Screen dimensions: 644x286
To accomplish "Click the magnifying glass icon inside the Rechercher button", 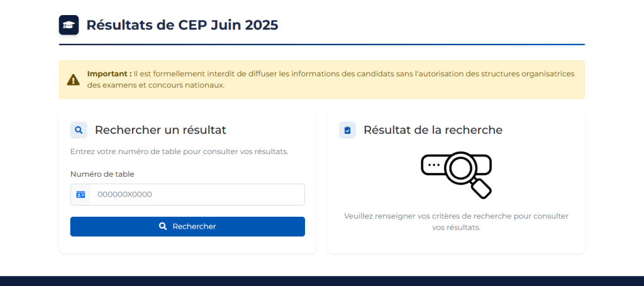I will point(163,226).
